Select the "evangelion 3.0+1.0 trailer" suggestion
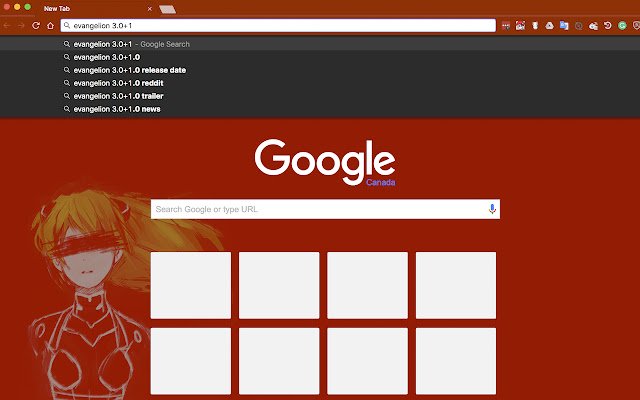The height and width of the screenshot is (400, 640). click(320, 96)
